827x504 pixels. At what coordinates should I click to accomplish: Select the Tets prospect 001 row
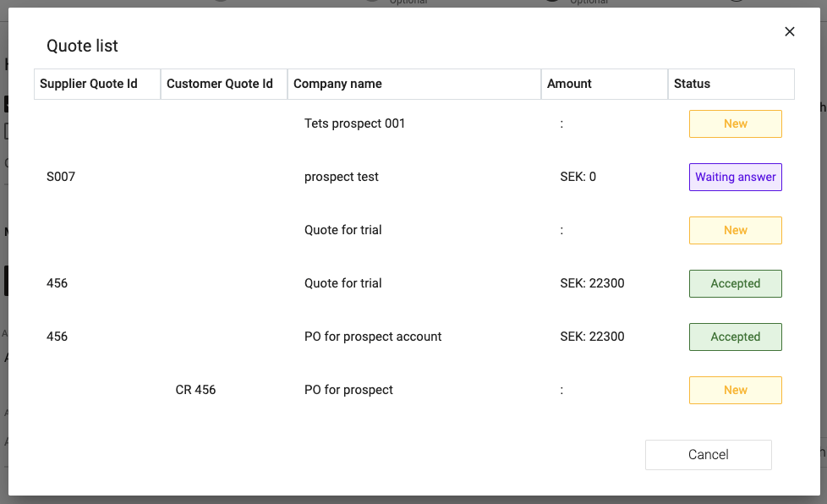click(x=355, y=123)
